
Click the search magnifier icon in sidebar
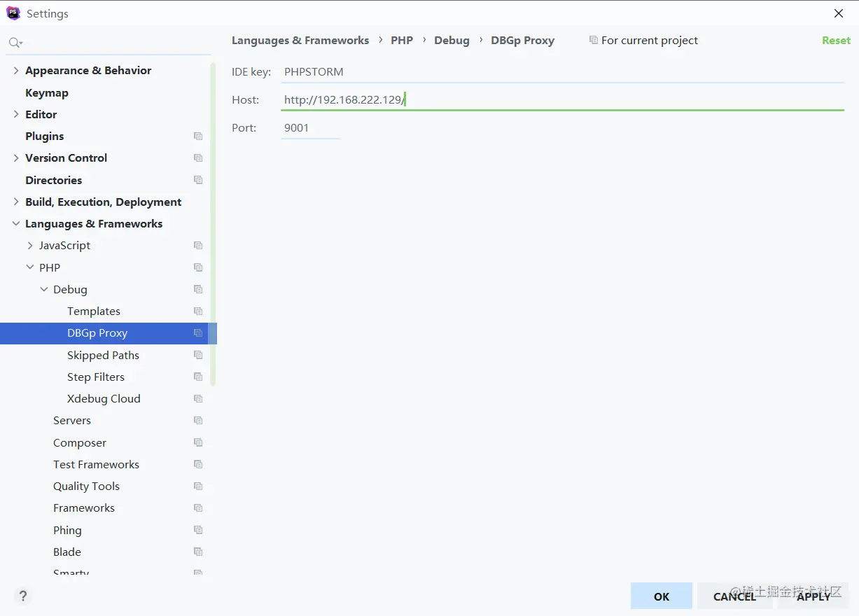point(15,43)
